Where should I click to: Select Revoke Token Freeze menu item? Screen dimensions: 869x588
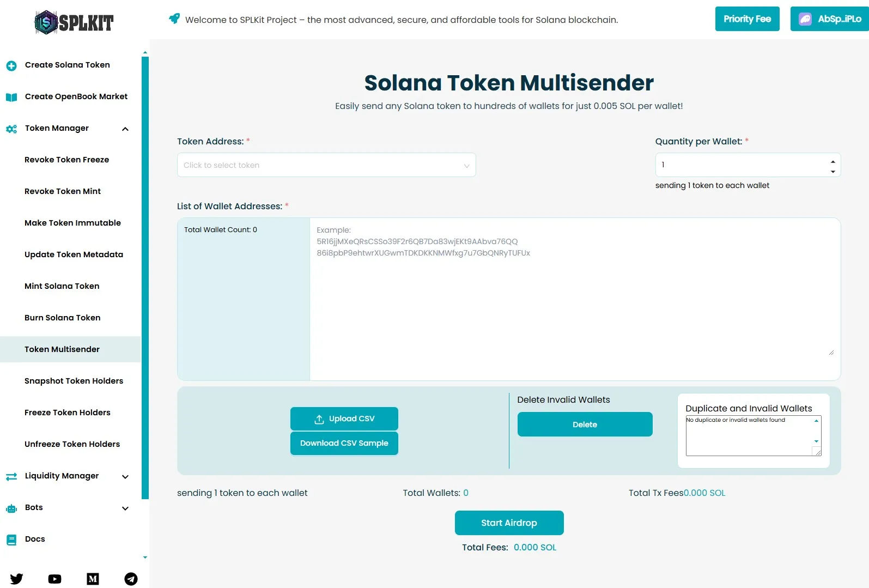coord(67,160)
